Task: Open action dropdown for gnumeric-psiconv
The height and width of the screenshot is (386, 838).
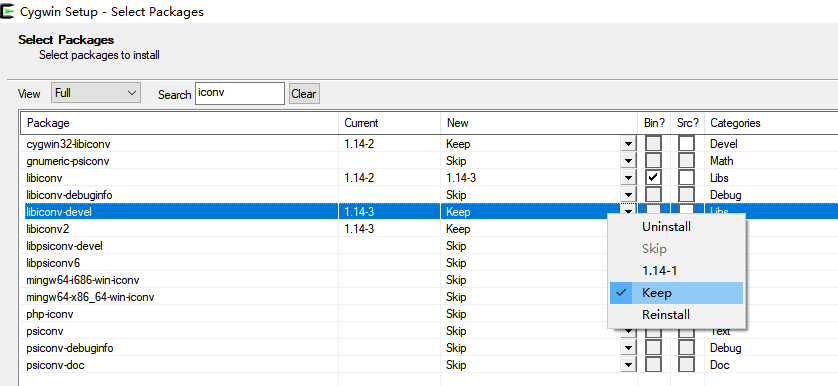Action: [x=628, y=161]
